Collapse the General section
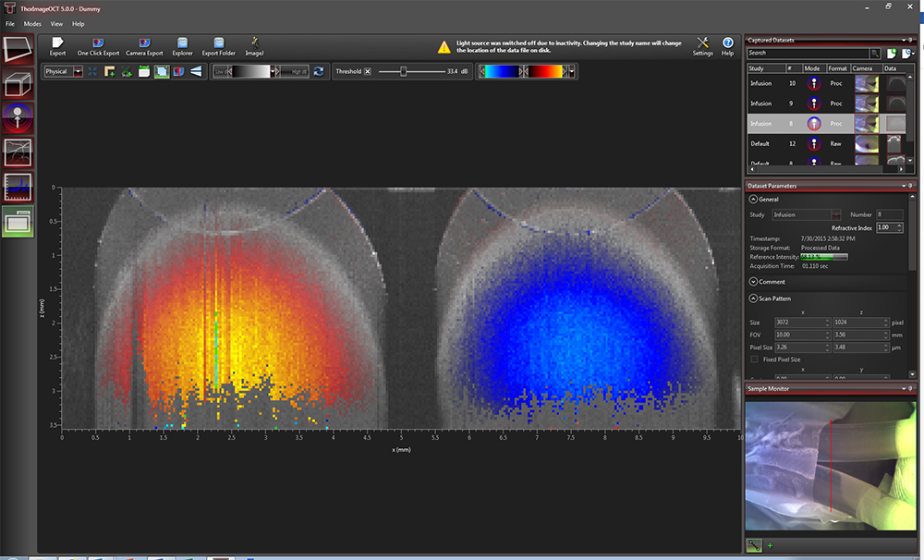924x560 pixels. tap(754, 200)
